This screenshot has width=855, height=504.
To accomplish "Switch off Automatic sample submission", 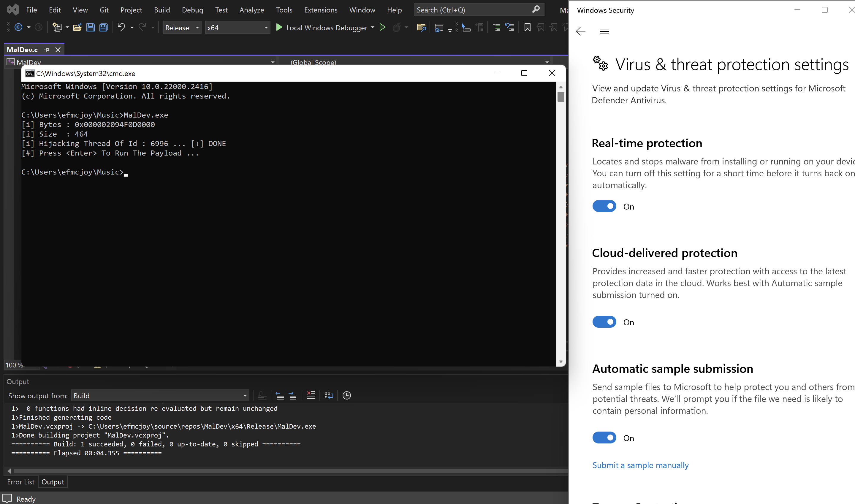I will tap(604, 438).
